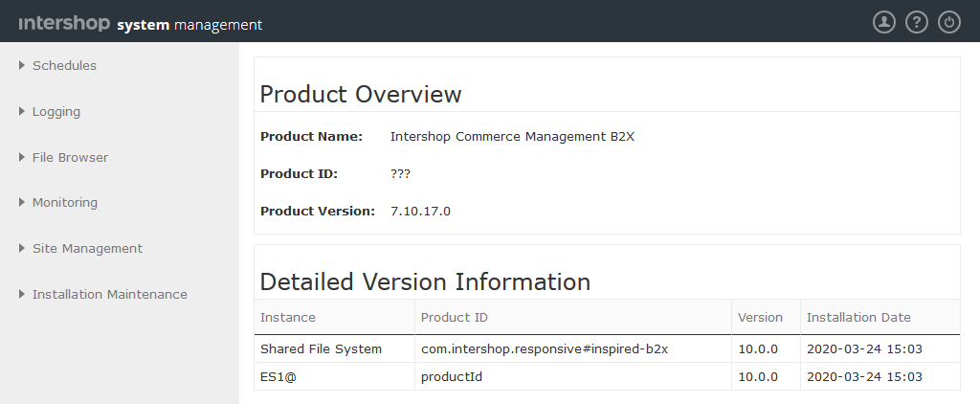
Task: Open the Site Management menu item
Action: (87, 248)
